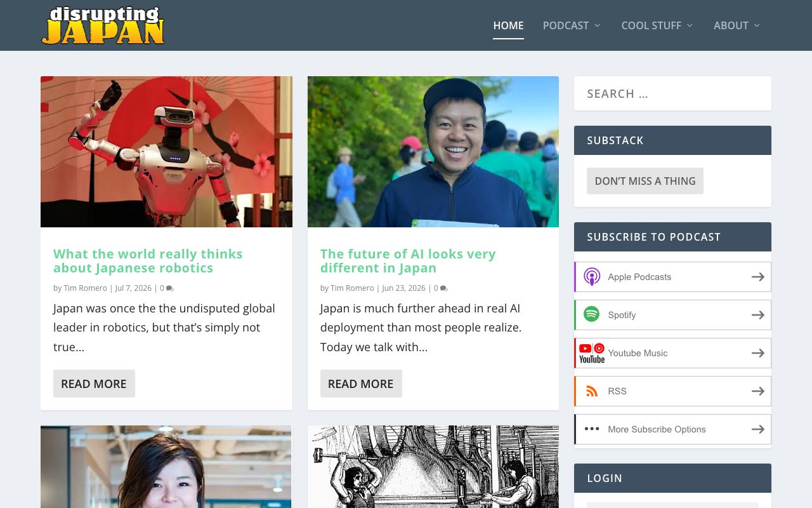The image size is (812, 508).
Task: Open the engraving illustration thumbnail
Action: [x=433, y=467]
